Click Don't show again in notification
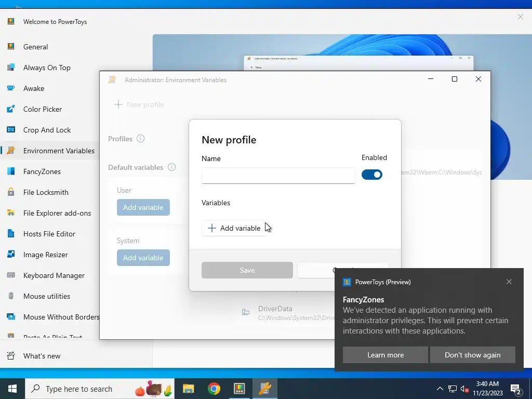Screen dimensions: 532x399 [473, 355]
